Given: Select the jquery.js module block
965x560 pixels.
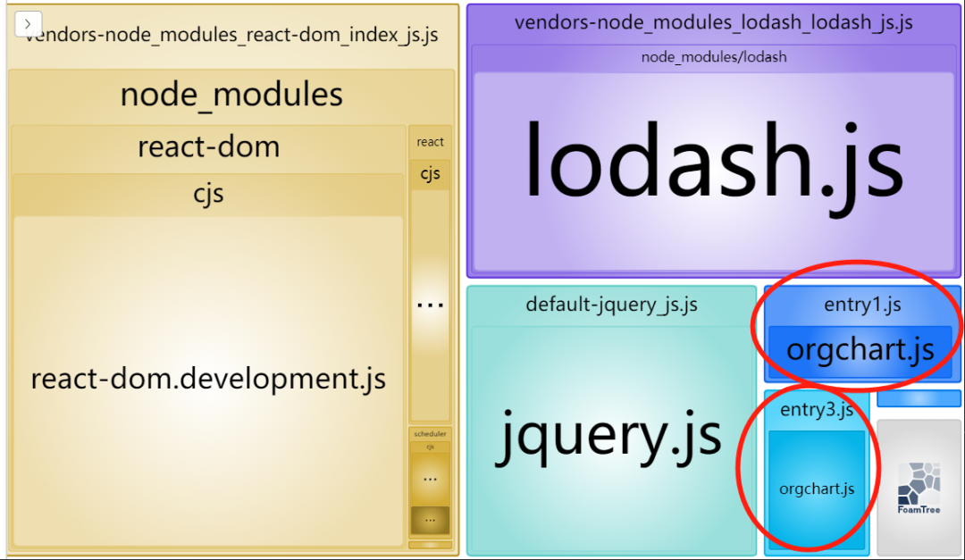Looking at the screenshot, I should click(611, 439).
